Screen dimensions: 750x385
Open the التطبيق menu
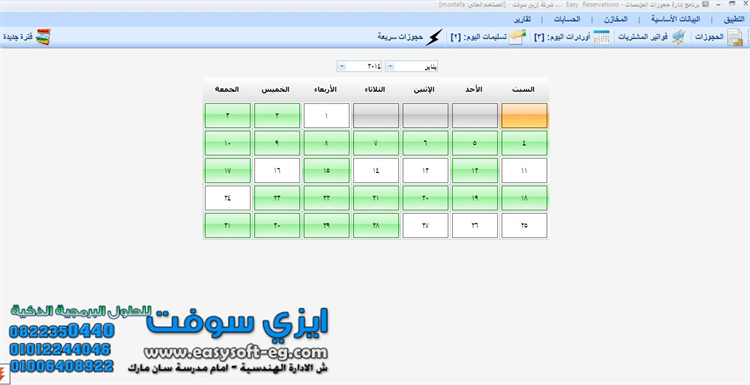click(x=733, y=20)
